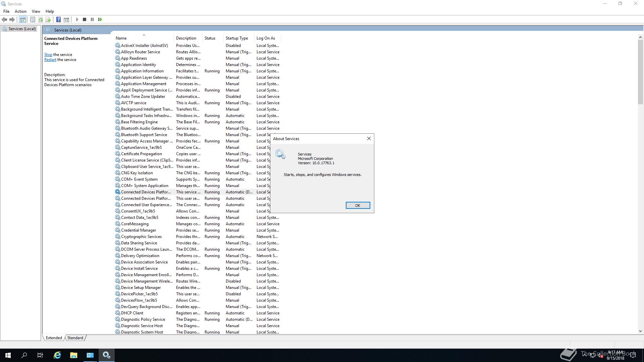Switch to the Standard tab
This screenshot has height=362, width=644.
coord(75,338)
